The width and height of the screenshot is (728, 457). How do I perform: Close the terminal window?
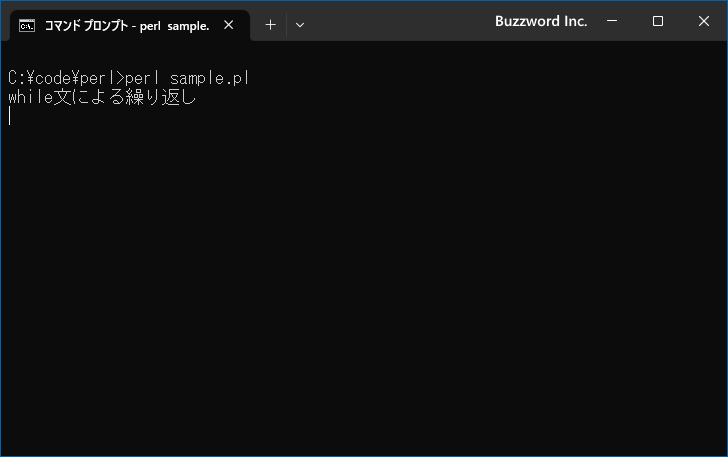[x=703, y=21]
